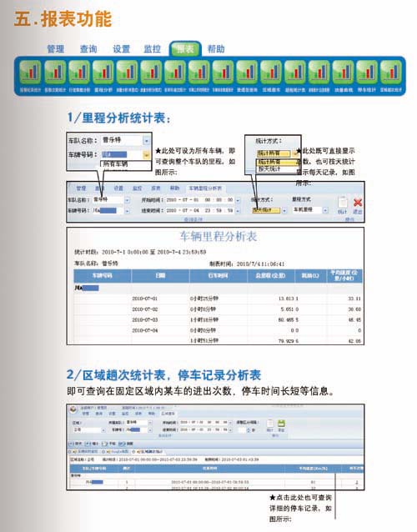Expand 所属车队 dropdown in lower window
The width and height of the screenshot is (417, 532).
149,423
